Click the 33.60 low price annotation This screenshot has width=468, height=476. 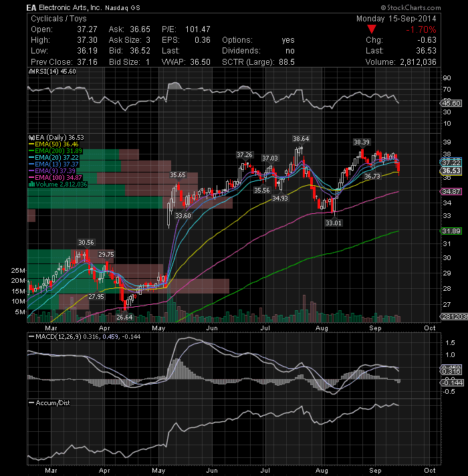[x=183, y=215]
